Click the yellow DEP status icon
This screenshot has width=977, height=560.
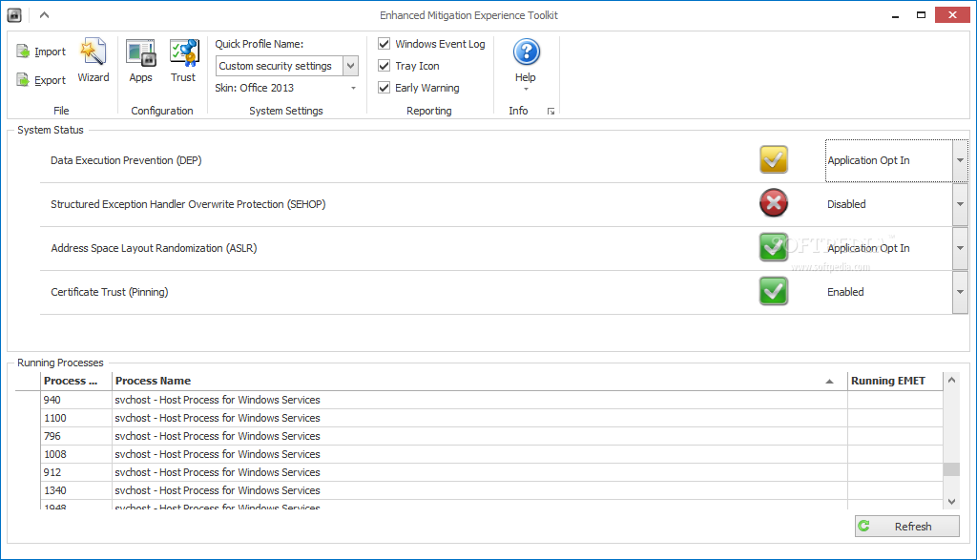click(x=773, y=159)
